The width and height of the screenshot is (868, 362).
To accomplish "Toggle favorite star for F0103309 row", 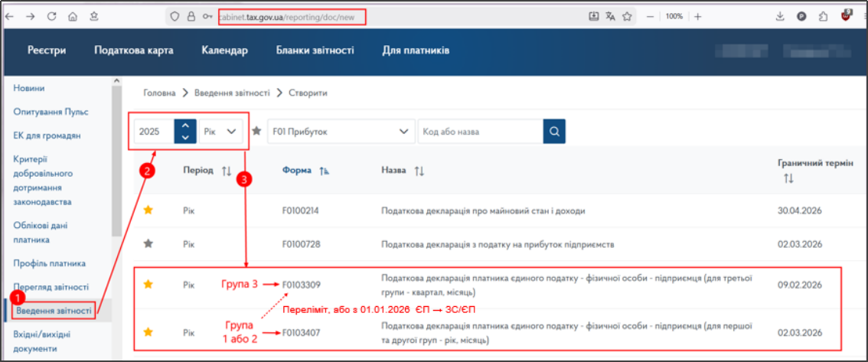I will [x=148, y=284].
